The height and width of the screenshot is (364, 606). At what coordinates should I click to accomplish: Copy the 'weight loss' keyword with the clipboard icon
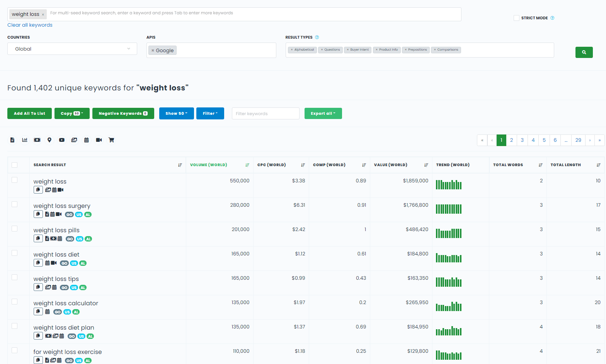(x=38, y=190)
